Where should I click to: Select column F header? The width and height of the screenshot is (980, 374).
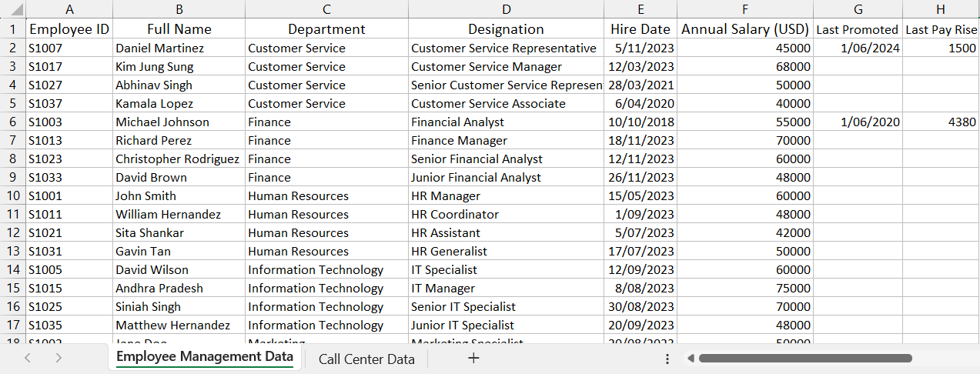[744, 9]
